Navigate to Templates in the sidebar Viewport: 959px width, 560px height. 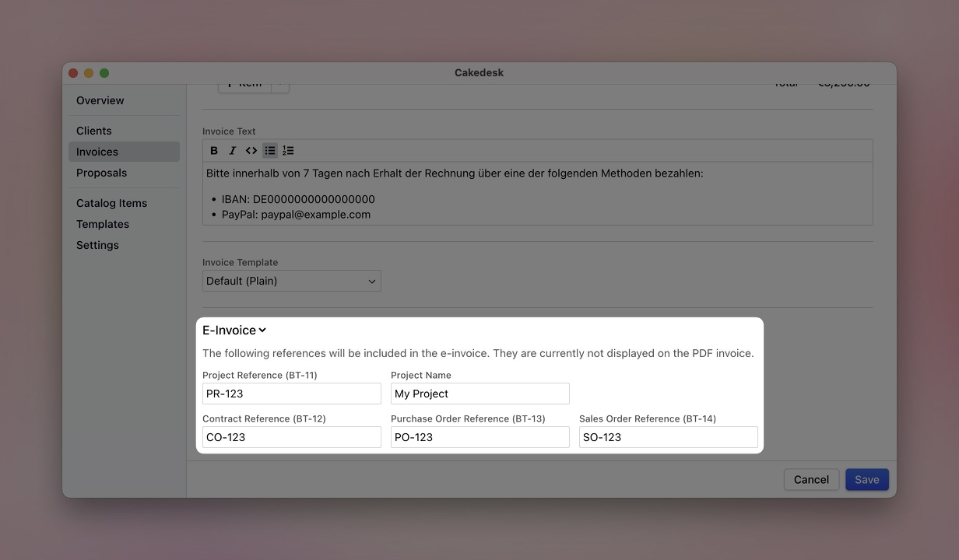coord(102,223)
